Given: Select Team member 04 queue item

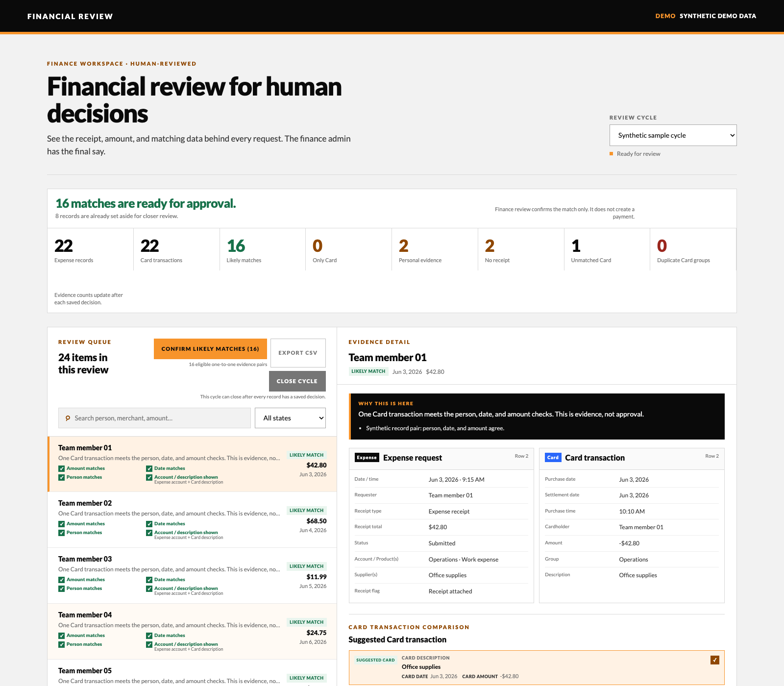Looking at the screenshot, I should point(192,632).
